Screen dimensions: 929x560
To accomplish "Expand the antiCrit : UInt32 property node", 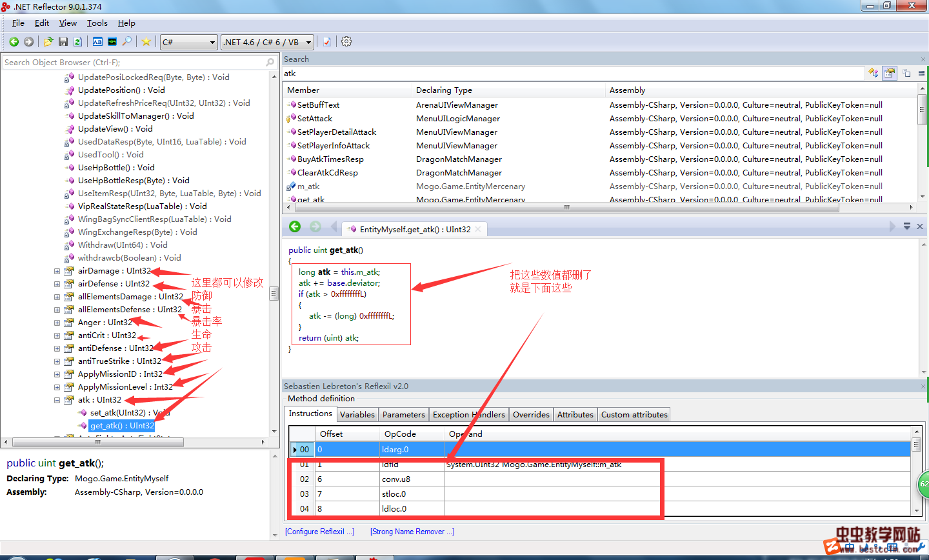I will point(57,335).
